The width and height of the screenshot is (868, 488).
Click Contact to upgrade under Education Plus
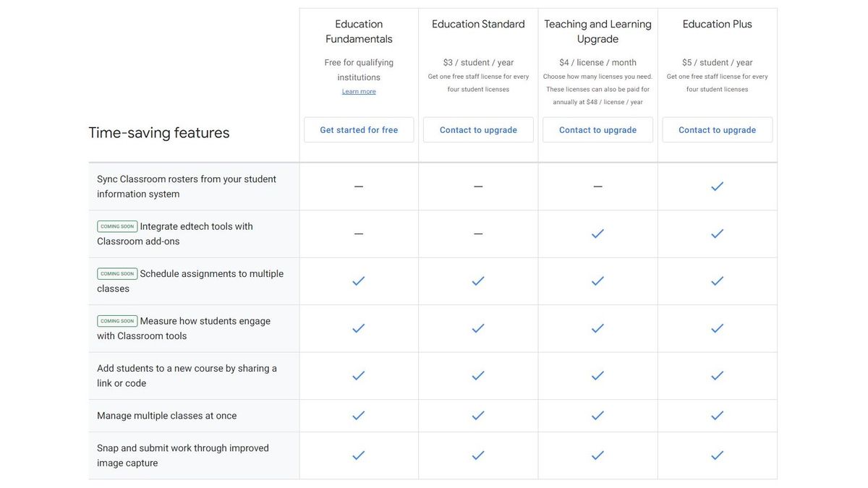(718, 128)
